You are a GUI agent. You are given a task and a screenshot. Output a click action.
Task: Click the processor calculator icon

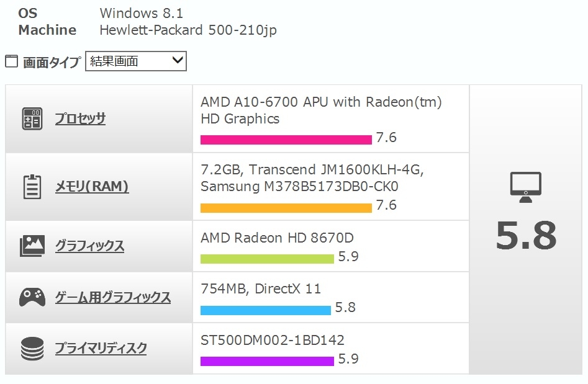(32, 118)
